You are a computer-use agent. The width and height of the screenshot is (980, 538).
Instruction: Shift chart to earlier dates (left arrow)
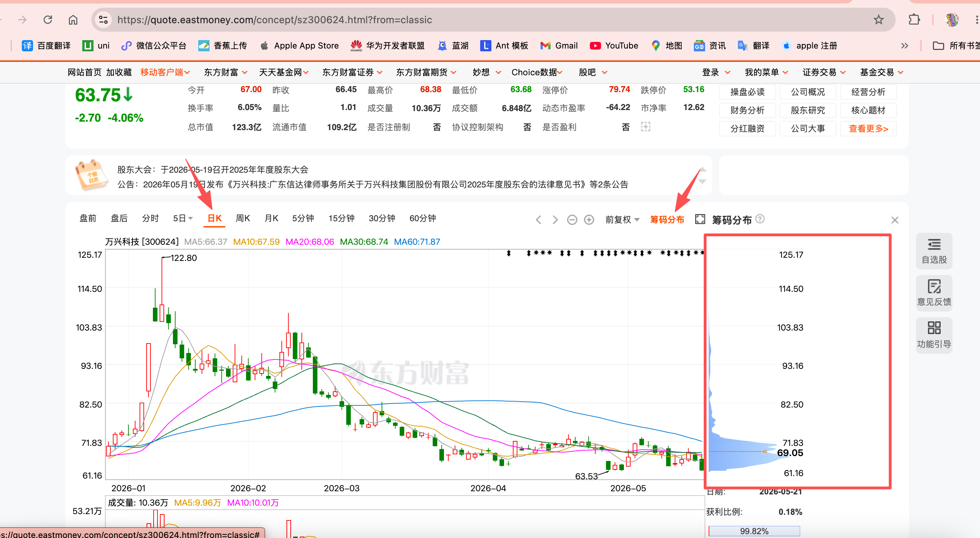pyautogui.click(x=539, y=219)
